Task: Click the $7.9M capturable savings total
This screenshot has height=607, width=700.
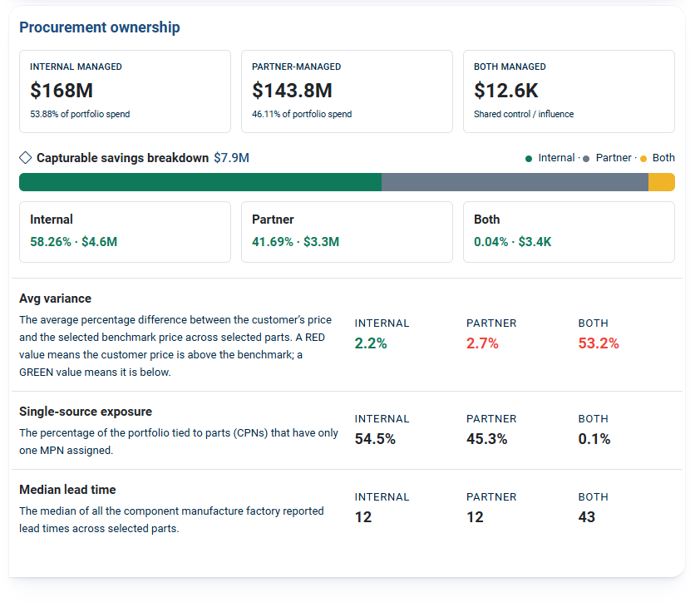Action: pyautogui.click(x=231, y=158)
